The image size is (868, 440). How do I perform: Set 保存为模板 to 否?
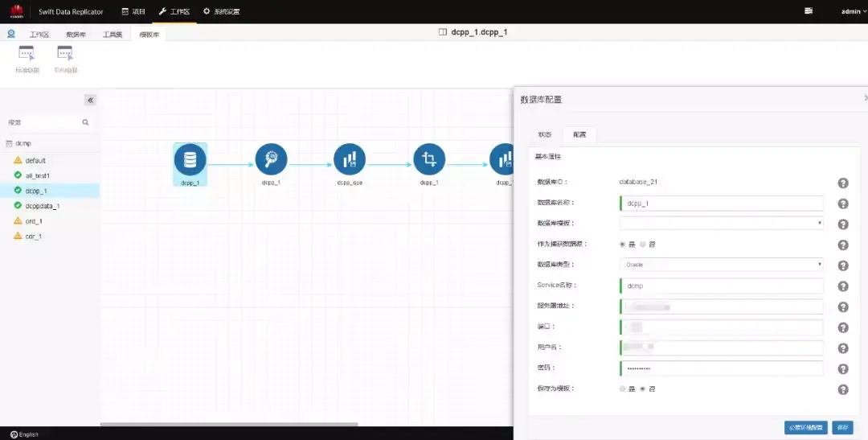click(x=643, y=389)
